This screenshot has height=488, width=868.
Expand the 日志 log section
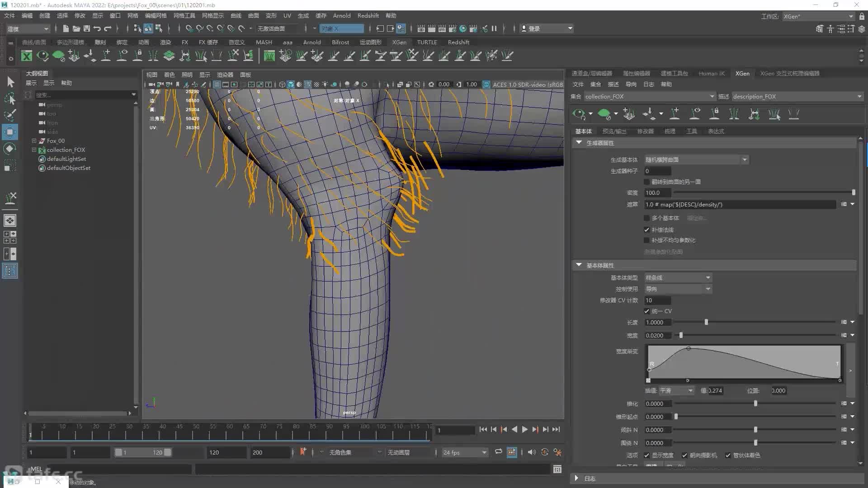(576, 478)
